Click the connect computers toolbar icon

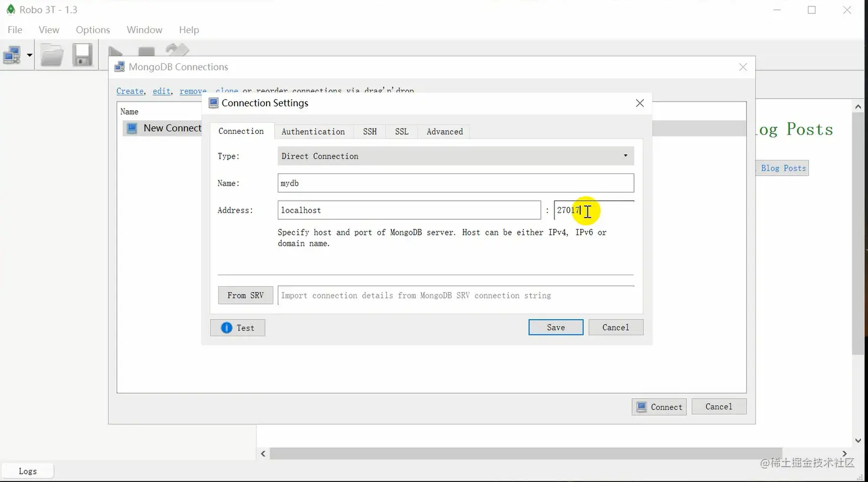click(x=12, y=55)
